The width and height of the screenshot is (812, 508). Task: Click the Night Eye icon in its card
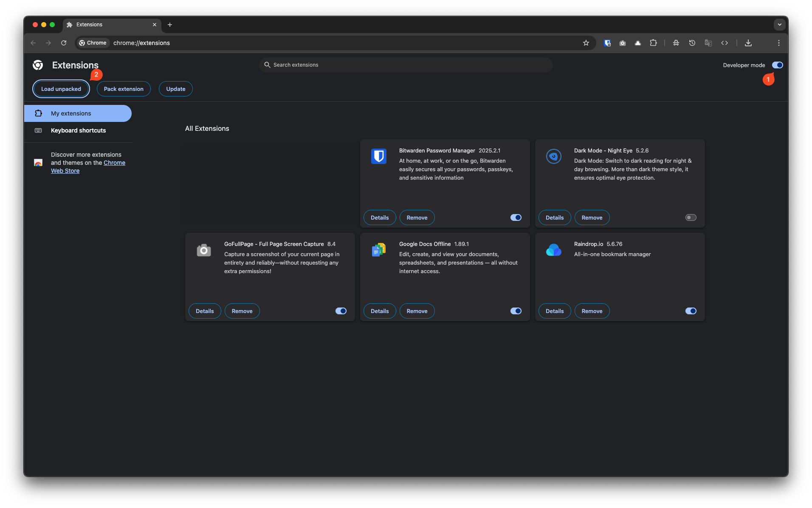point(554,156)
